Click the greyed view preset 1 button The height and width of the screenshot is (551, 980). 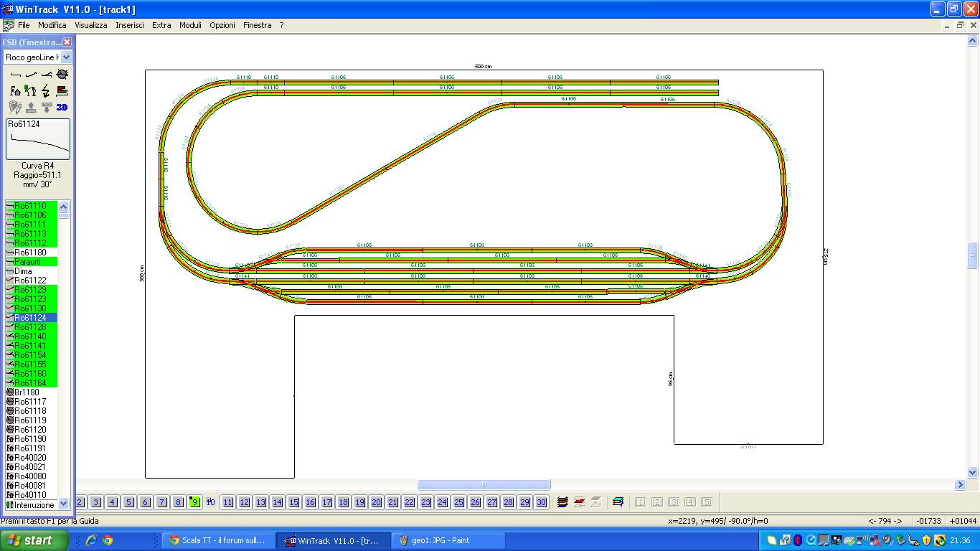tap(641, 502)
